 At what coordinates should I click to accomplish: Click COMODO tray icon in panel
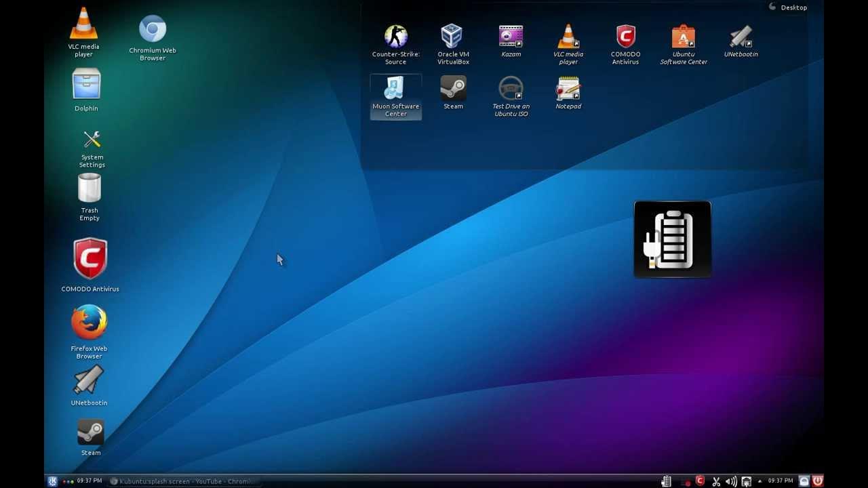tap(700, 481)
